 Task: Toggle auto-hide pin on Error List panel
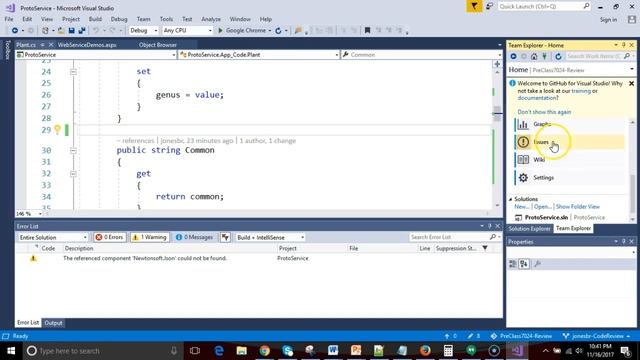[x=490, y=226]
